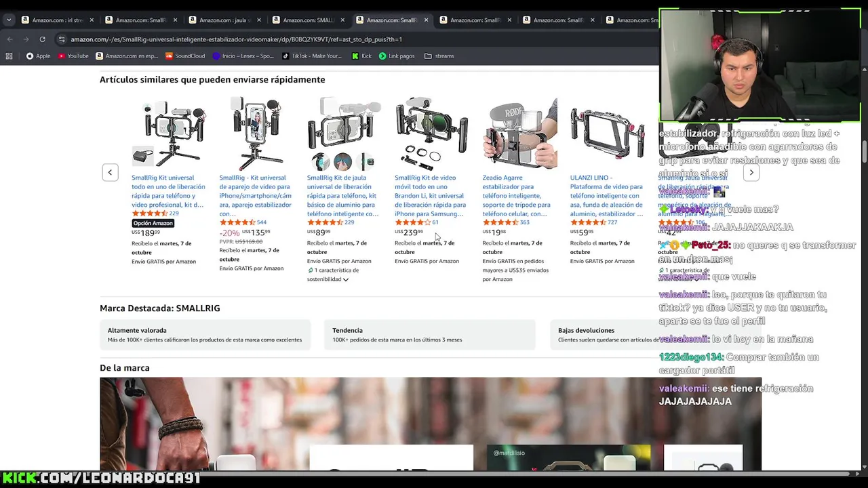
Task: Open the SmallRig video rig kit image for iPhone
Action: pos(256,134)
